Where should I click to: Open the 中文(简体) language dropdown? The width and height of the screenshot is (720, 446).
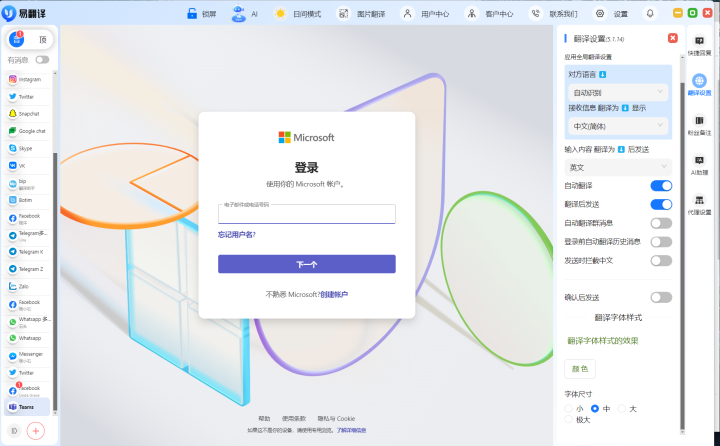tap(618, 126)
